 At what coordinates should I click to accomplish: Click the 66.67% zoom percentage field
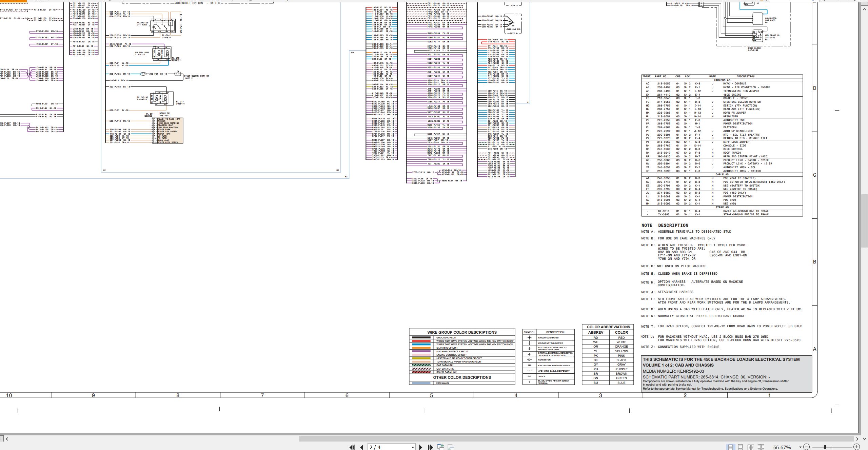[782, 447]
